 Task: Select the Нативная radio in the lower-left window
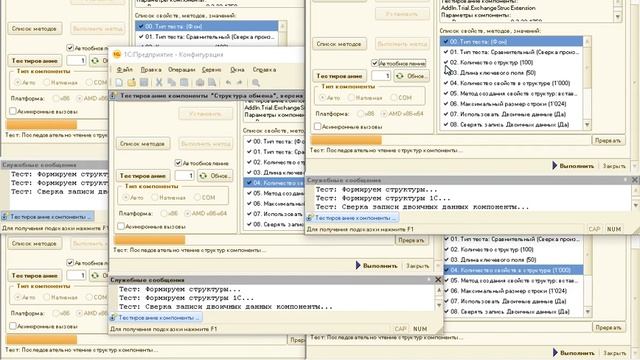pyautogui.click(x=47, y=297)
